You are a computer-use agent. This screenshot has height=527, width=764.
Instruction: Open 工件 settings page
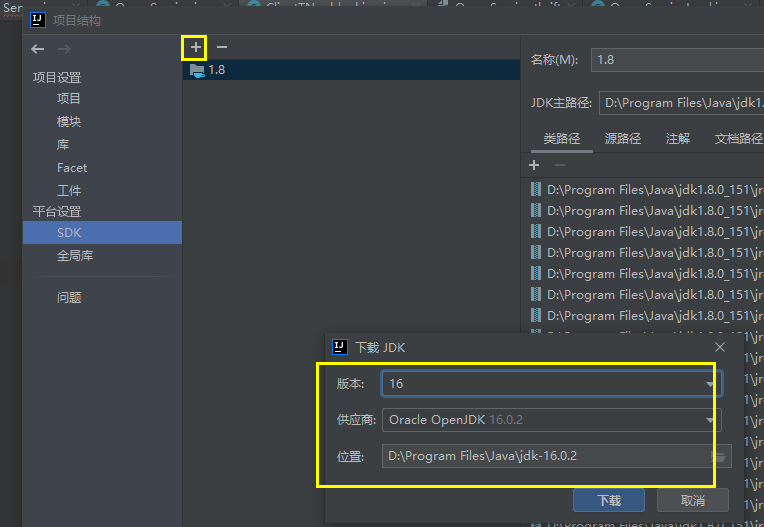pos(69,190)
